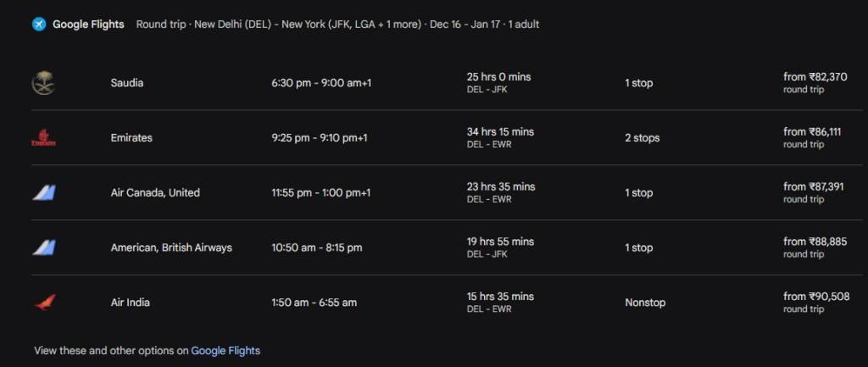Click the 2 stops label for Emirates

(x=642, y=138)
